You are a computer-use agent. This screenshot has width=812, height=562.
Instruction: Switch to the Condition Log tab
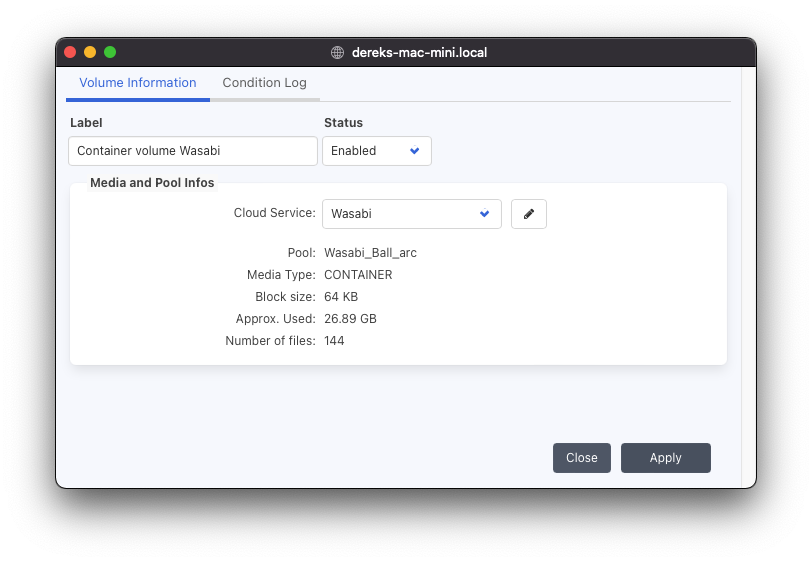point(265,83)
